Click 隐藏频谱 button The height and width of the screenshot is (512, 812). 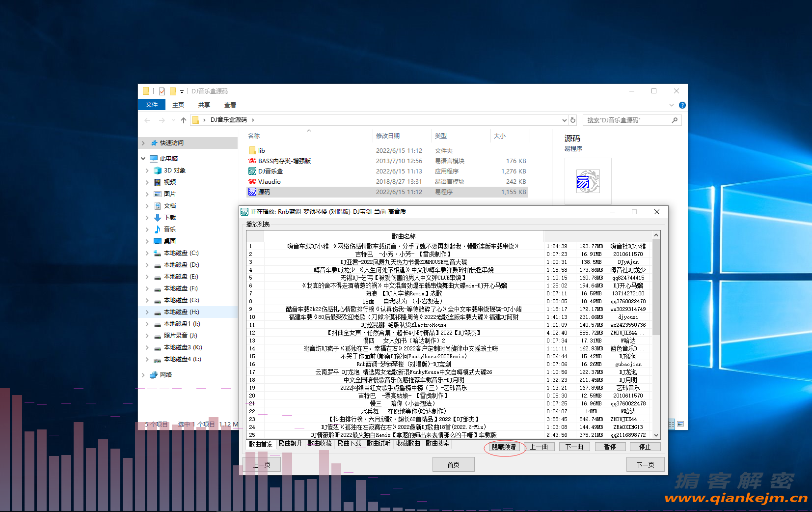pyautogui.click(x=504, y=447)
